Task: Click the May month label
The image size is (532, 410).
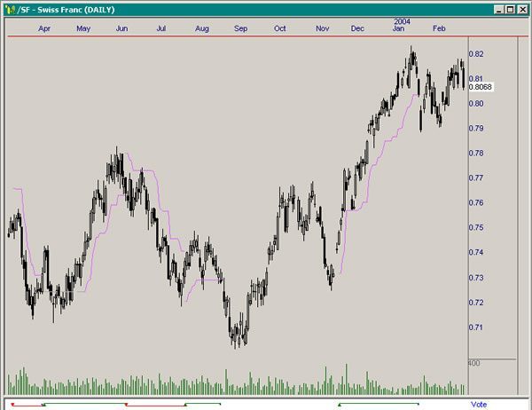Action: pos(83,28)
